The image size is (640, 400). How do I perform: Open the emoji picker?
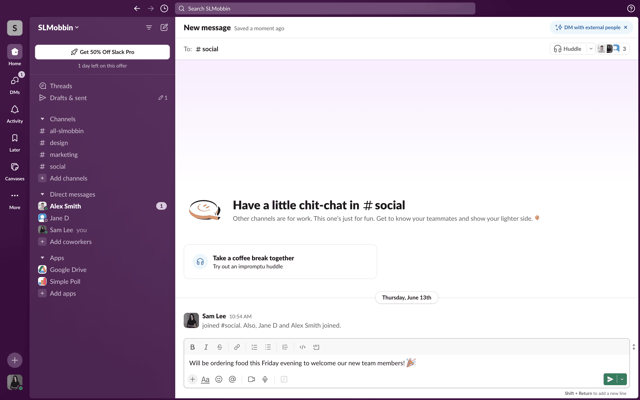[219, 379]
